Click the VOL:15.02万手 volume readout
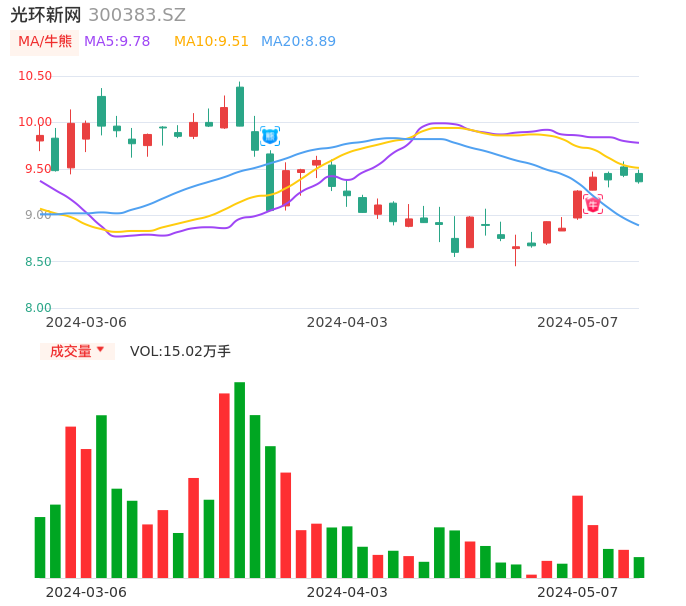Image resolution: width=686 pixels, height=606 pixels. coord(180,351)
